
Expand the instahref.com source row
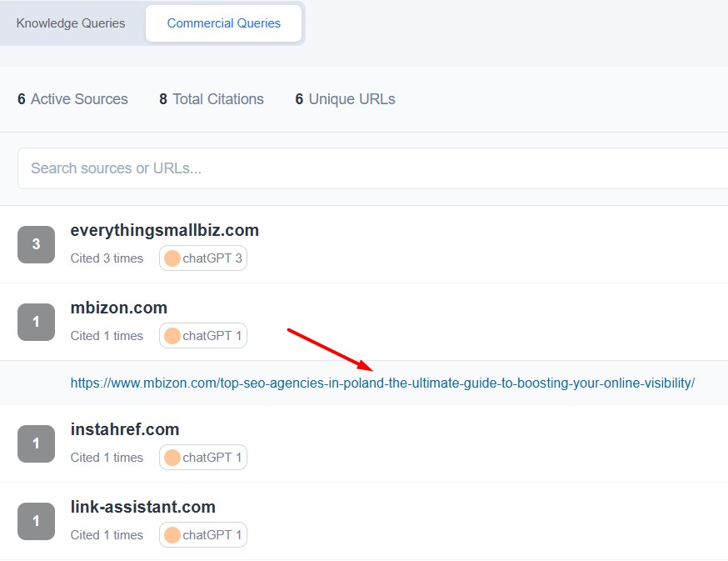point(364,443)
